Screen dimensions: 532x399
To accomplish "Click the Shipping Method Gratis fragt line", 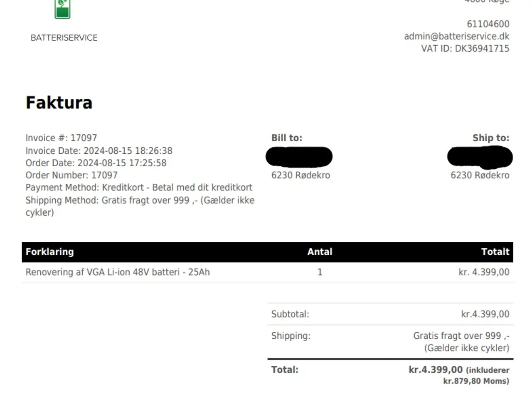I will click(140, 206).
